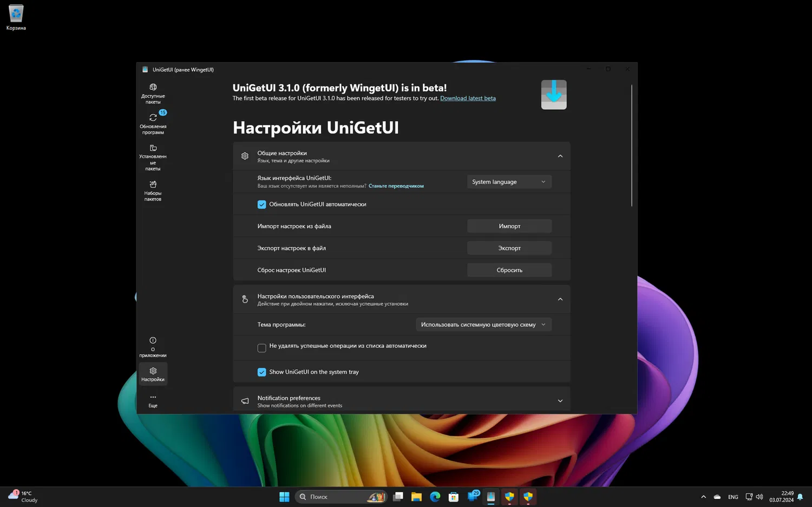Open File Explorer from the taskbar

tap(416, 497)
